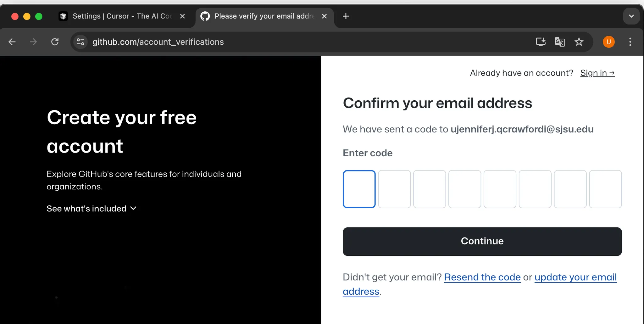The image size is (644, 324).
Task: Click the second code digit box
Action: click(394, 189)
